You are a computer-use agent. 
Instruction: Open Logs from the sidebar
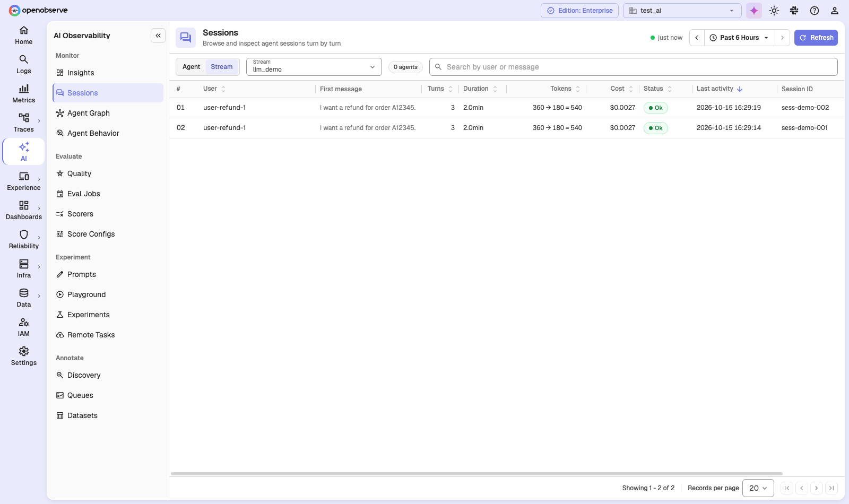point(23,65)
